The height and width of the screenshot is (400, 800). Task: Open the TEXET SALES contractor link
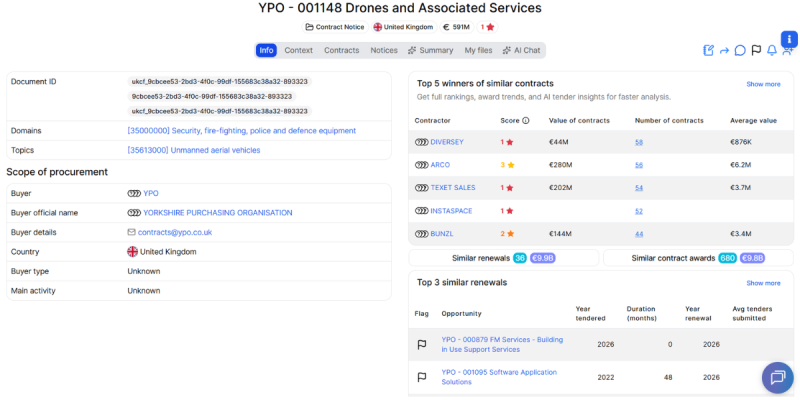tap(453, 188)
